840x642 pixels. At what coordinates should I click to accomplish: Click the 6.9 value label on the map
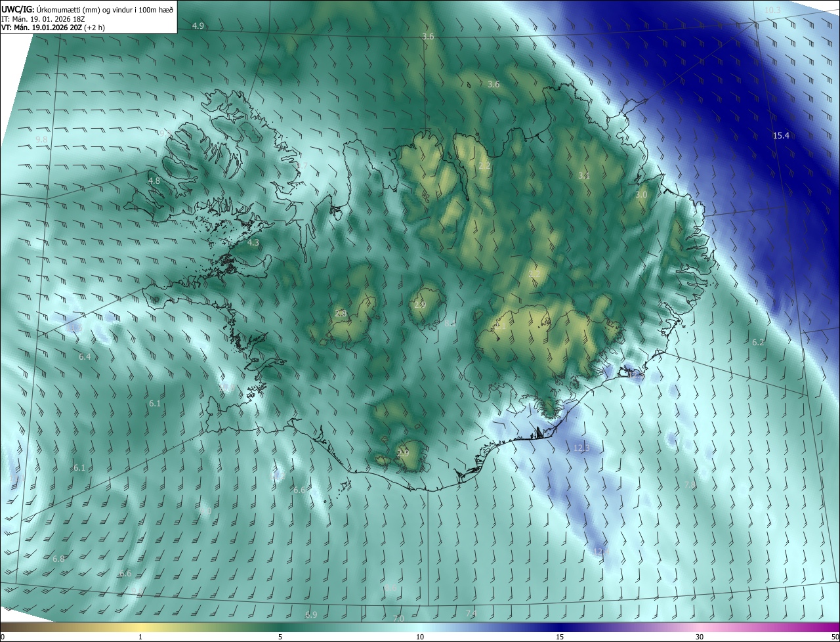[x=311, y=614]
